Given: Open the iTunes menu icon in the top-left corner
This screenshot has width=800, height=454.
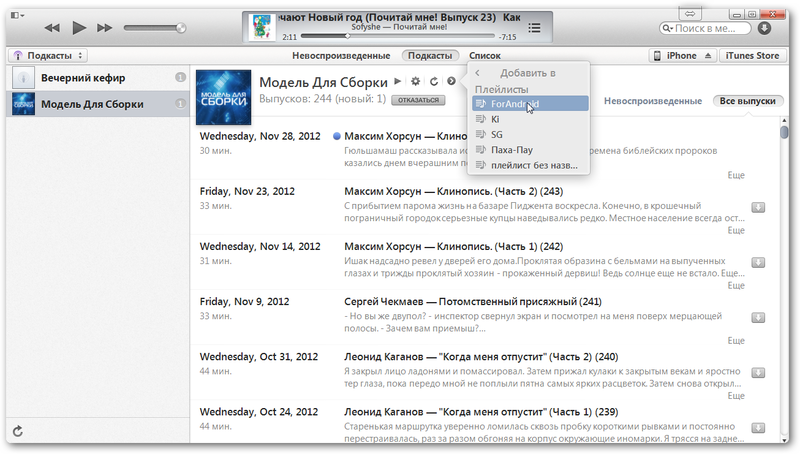Looking at the screenshot, I should [x=17, y=15].
